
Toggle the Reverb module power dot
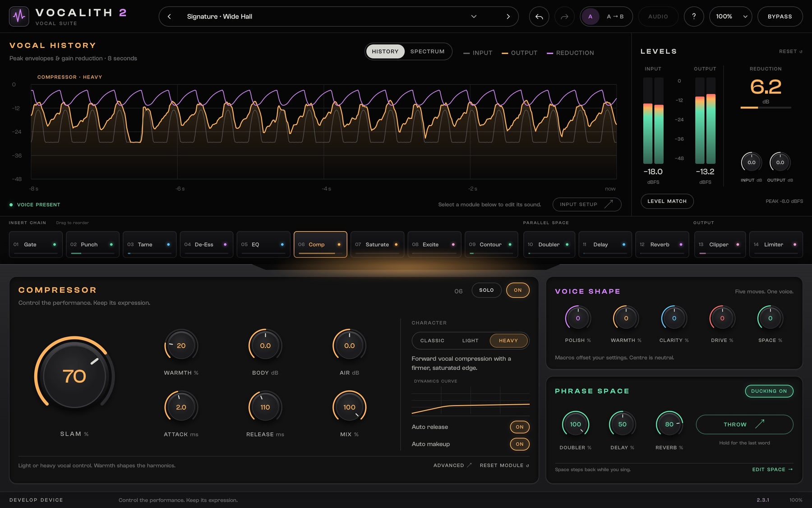click(681, 244)
